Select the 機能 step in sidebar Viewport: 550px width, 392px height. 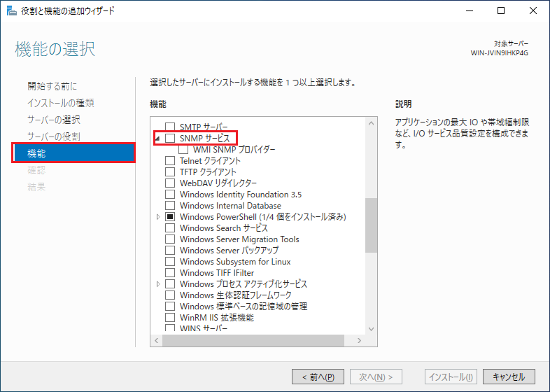coord(73,153)
